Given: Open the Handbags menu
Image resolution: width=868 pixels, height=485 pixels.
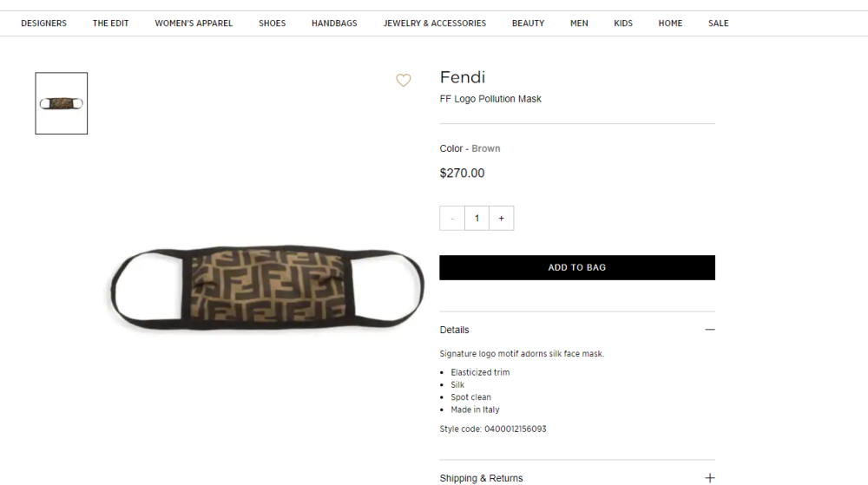Looking at the screenshot, I should (334, 23).
